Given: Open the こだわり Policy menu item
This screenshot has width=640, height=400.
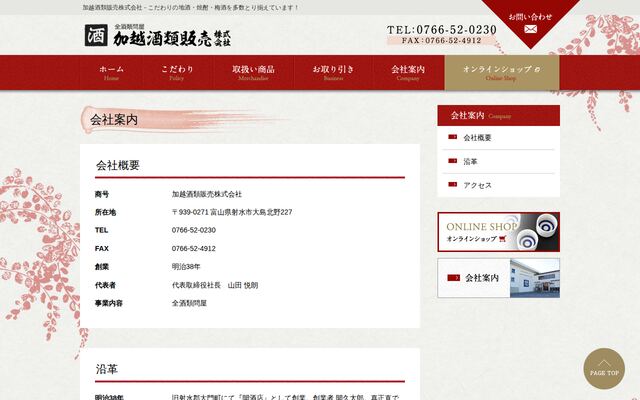Looking at the screenshot, I should (177, 73).
